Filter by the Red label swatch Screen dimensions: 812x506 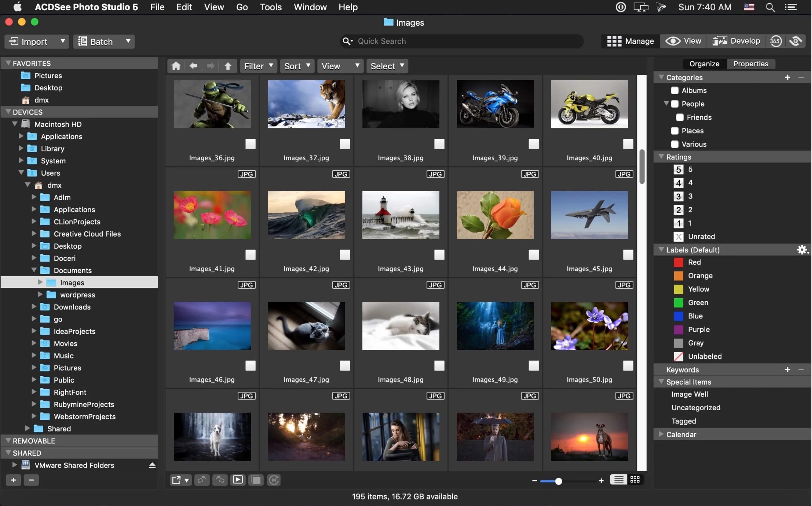[678, 262]
